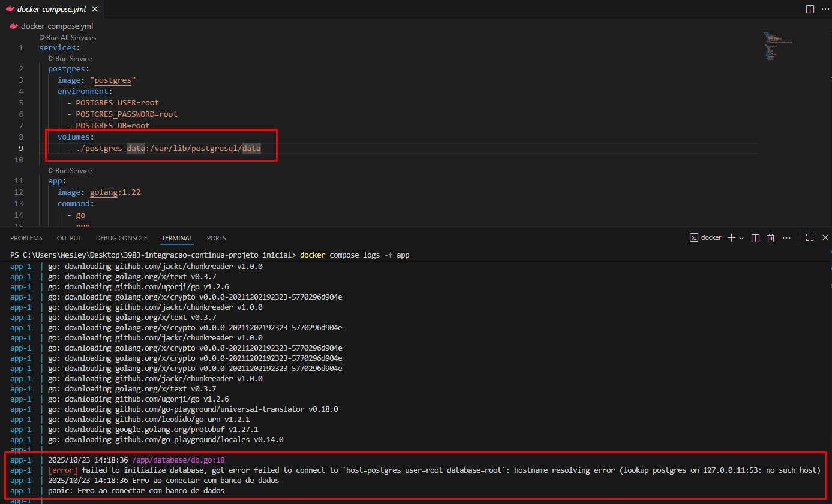Select the TERMINAL panel tab
832x504 pixels.
[x=177, y=238]
